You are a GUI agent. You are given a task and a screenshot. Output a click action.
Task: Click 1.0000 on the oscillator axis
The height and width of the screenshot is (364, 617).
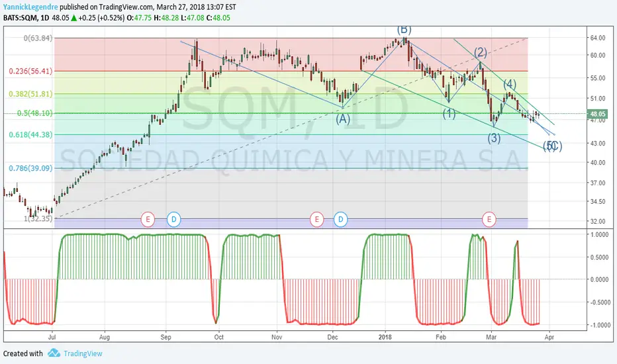point(600,234)
